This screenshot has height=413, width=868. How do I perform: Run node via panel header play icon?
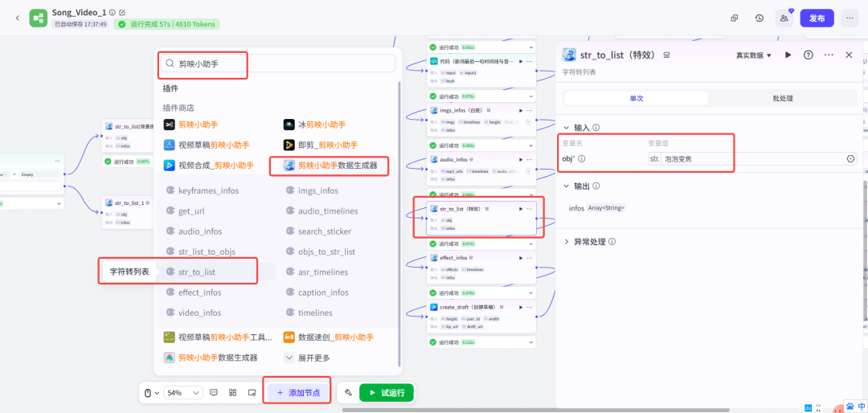pyautogui.click(x=788, y=55)
